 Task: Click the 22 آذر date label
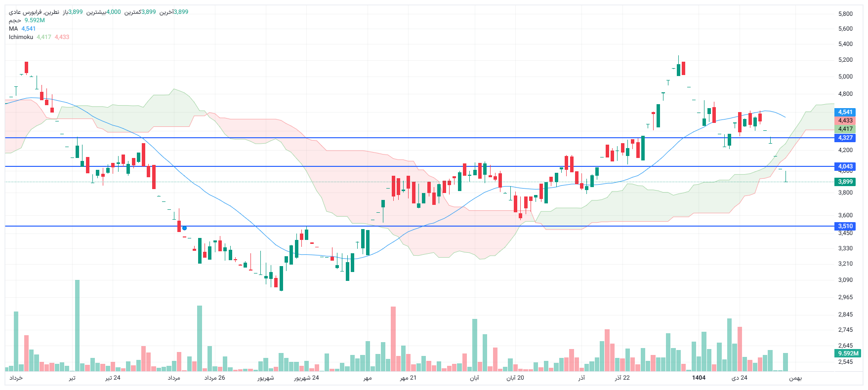click(622, 378)
